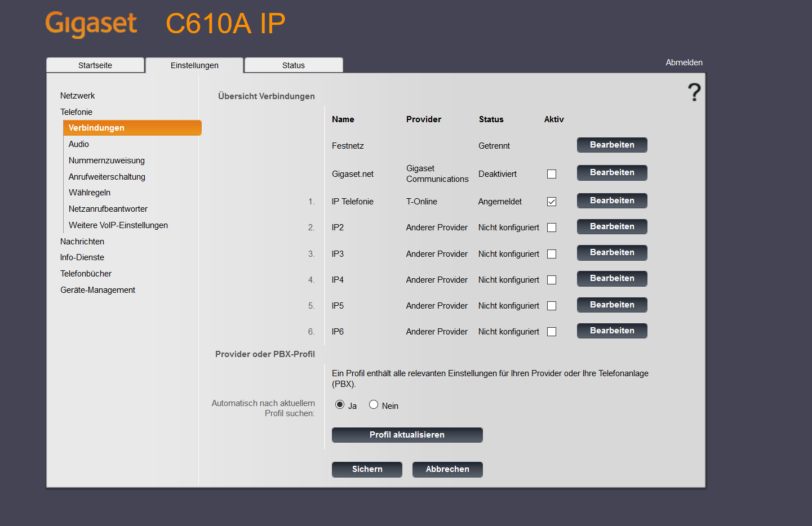The height and width of the screenshot is (526, 812).
Task: Click the Gigaset.net connection name
Action: pyautogui.click(x=353, y=174)
